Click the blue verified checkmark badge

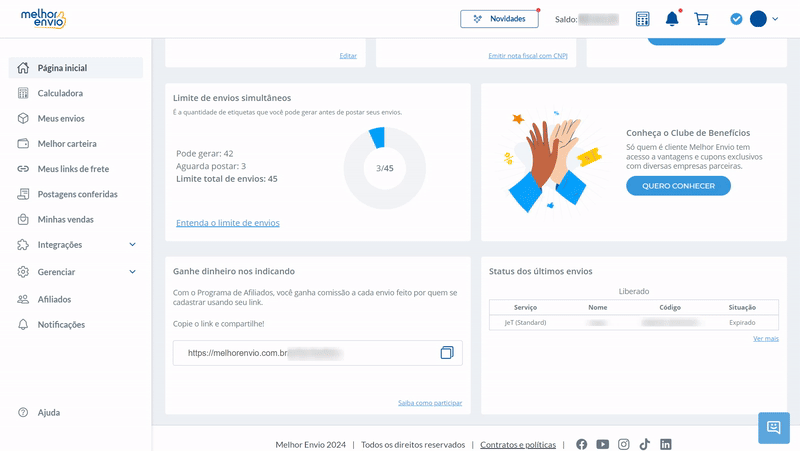coord(736,19)
